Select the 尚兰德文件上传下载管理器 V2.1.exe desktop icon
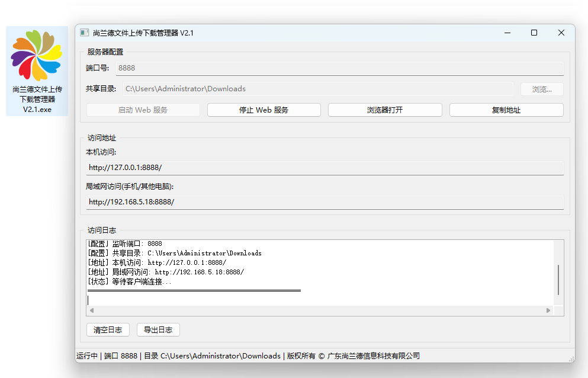This screenshot has height=378, width=588. [37, 71]
